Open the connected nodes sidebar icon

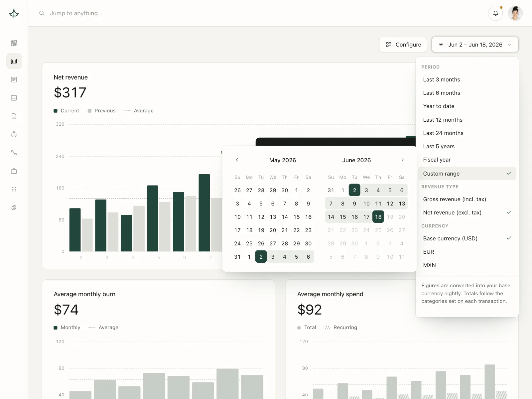[x=14, y=153]
